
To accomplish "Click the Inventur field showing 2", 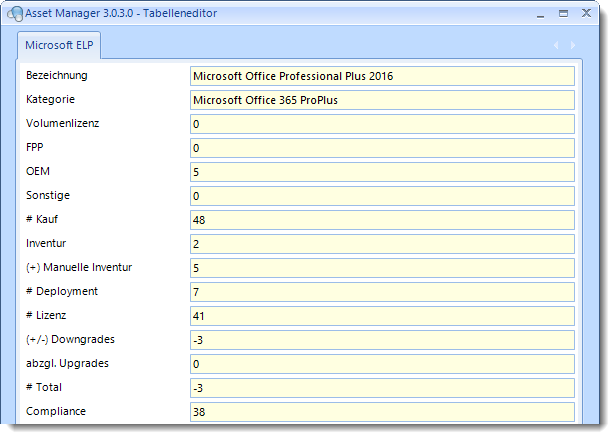I will coord(382,244).
